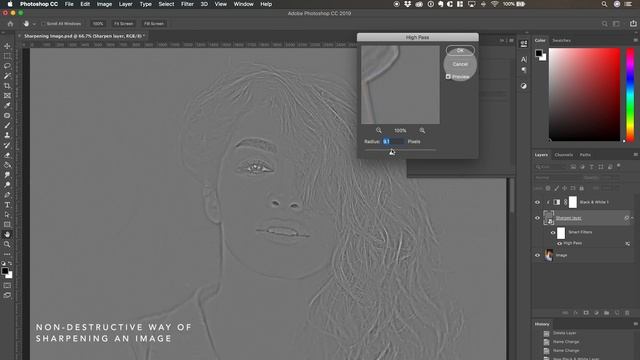
Task: Select the Dodge tool
Action: 7,184
